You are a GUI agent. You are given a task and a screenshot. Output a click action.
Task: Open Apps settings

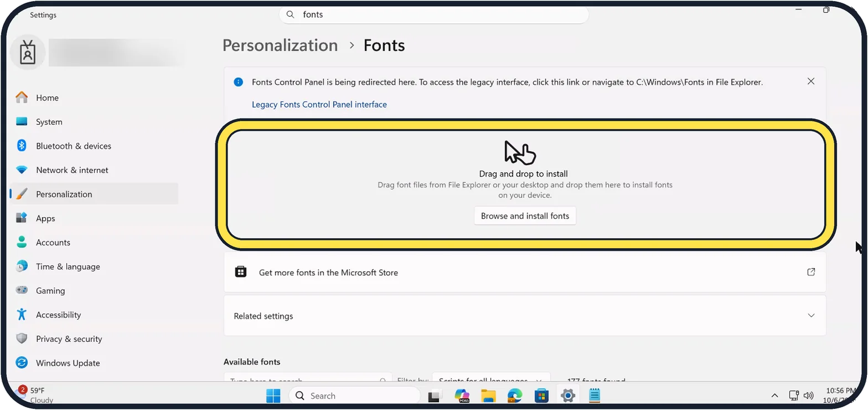click(94, 218)
